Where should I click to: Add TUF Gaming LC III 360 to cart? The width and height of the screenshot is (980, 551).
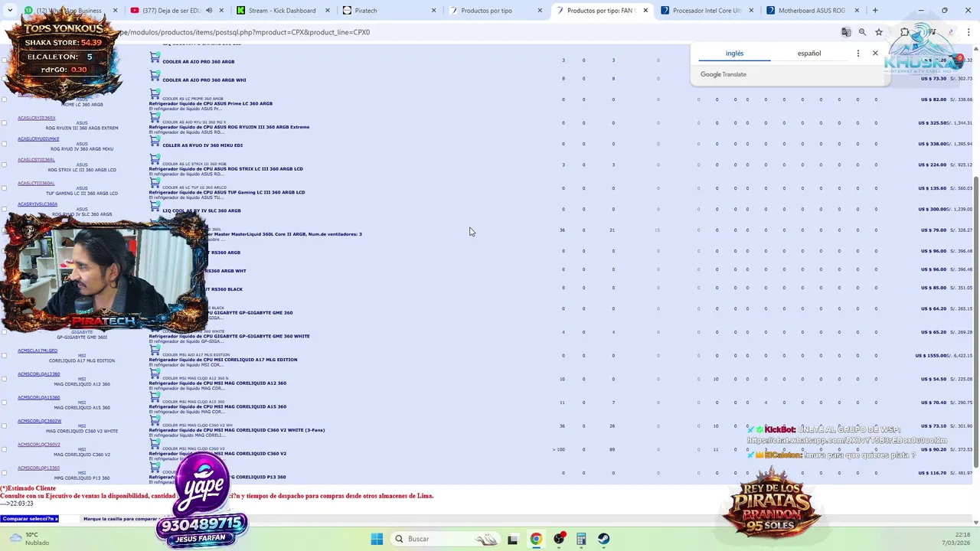click(155, 183)
